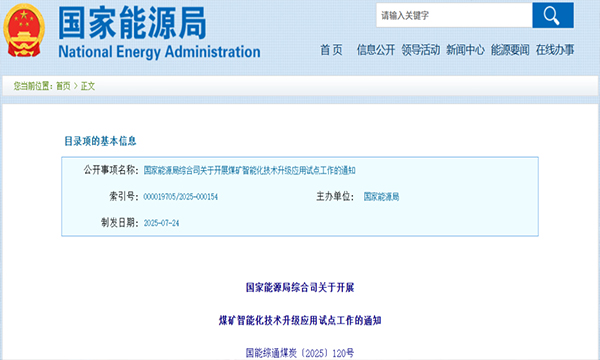This screenshot has width=600, height=360.
Task: Open the notice title link in info box
Action: click(x=249, y=170)
